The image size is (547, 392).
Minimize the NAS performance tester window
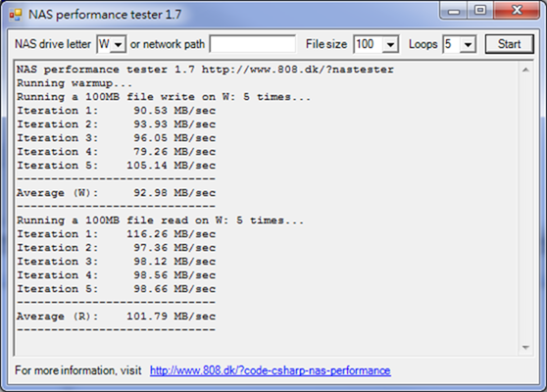pyautogui.click(x=454, y=11)
